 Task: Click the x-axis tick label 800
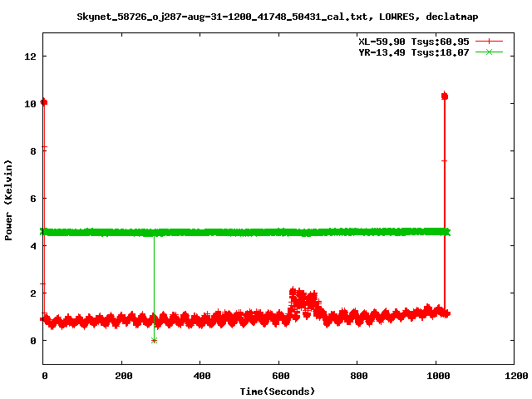pyautogui.click(x=359, y=376)
